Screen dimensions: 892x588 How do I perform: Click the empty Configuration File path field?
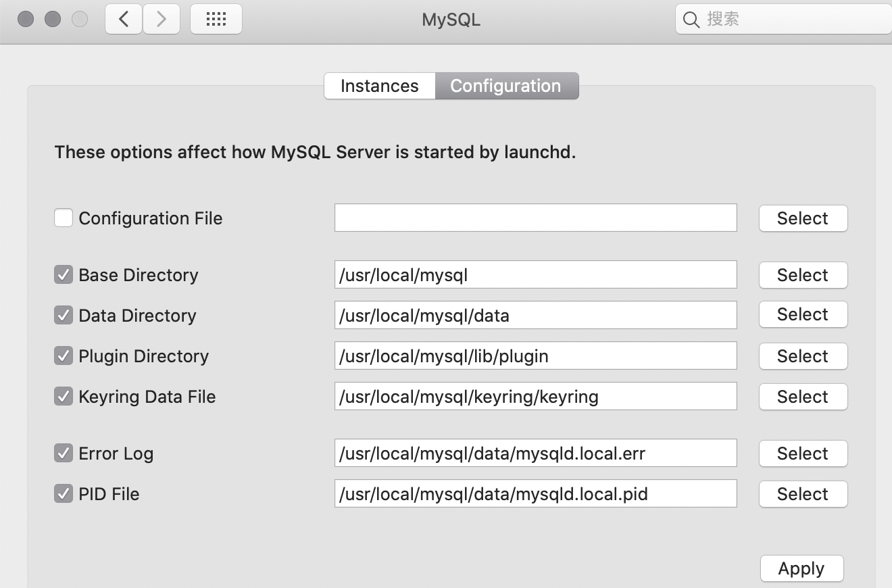(535, 218)
